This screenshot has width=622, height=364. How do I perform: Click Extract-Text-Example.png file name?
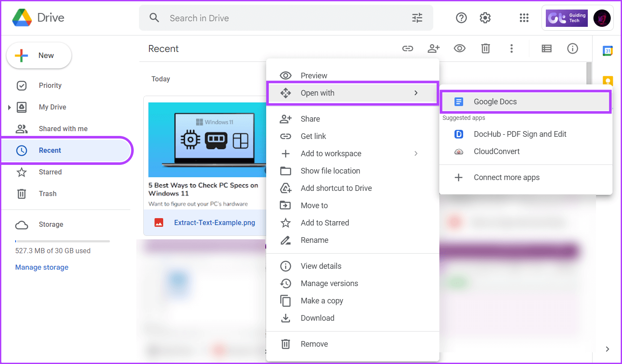[x=215, y=222]
